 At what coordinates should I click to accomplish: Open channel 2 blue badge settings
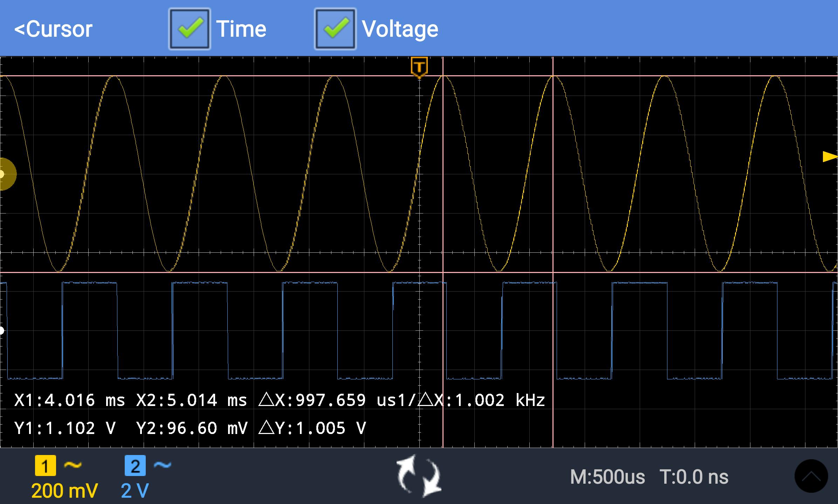(x=135, y=465)
